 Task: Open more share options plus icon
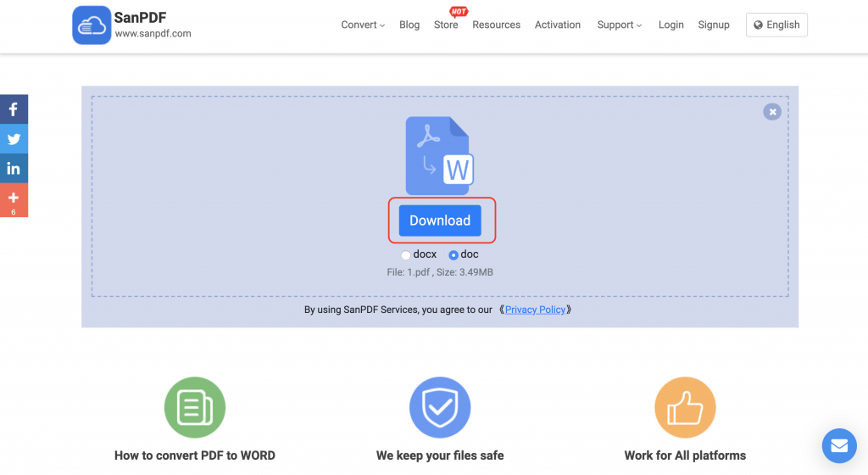(x=14, y=200)
